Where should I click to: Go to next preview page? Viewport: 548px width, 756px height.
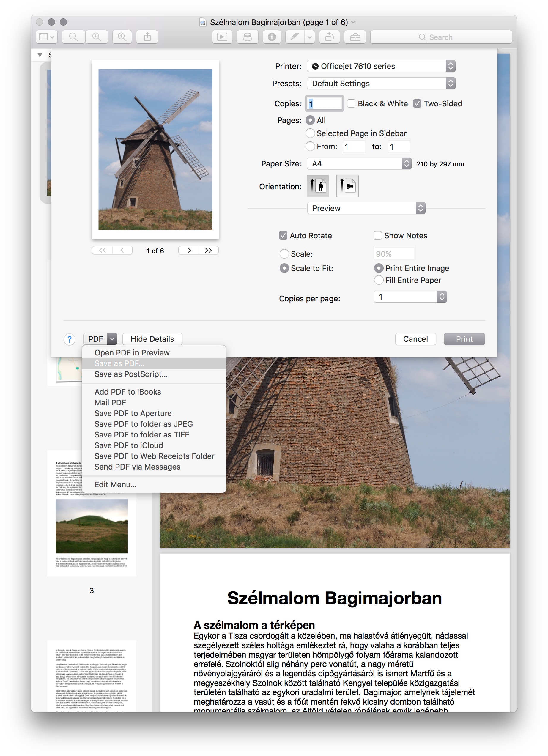(x=189, y=251)
